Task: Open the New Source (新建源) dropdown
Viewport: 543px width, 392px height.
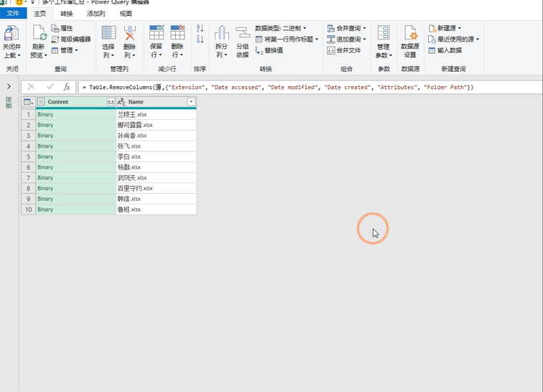Action: click(x=445, y=28)
